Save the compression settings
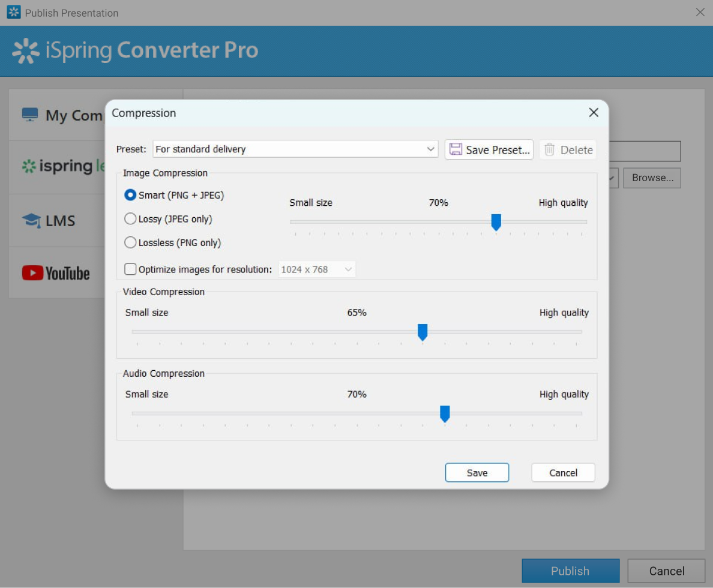Image resolution: width=713 pixels, height=588 pixels. pyautogui.click(x=477, y=472)
